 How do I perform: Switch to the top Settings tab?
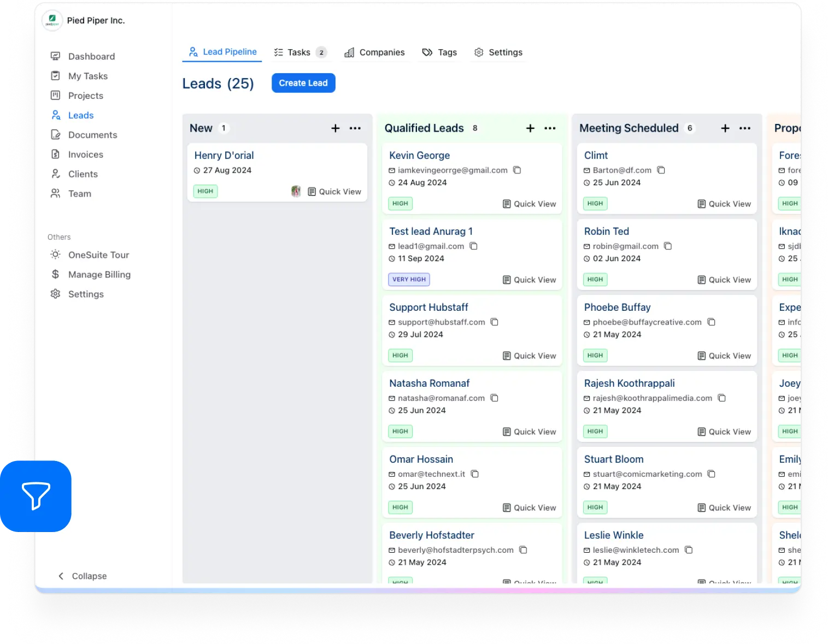tap(498, 52)
